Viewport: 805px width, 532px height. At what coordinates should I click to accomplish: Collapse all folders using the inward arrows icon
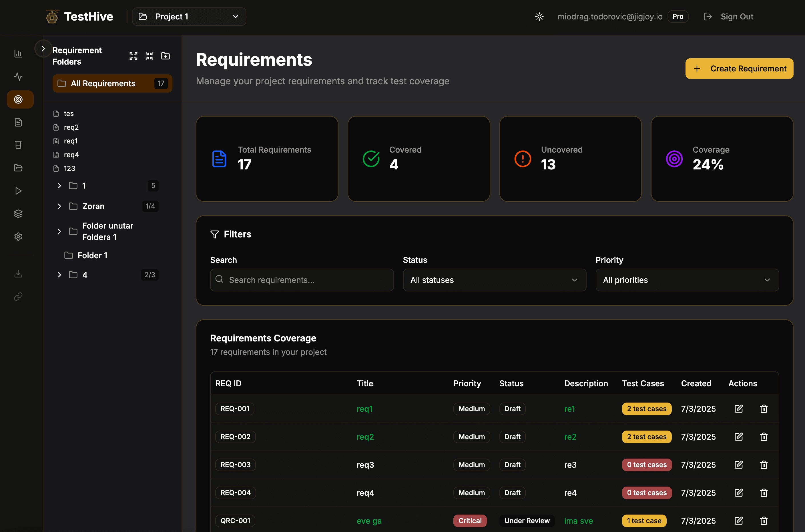pyautogui.click(x=149, y=56)
